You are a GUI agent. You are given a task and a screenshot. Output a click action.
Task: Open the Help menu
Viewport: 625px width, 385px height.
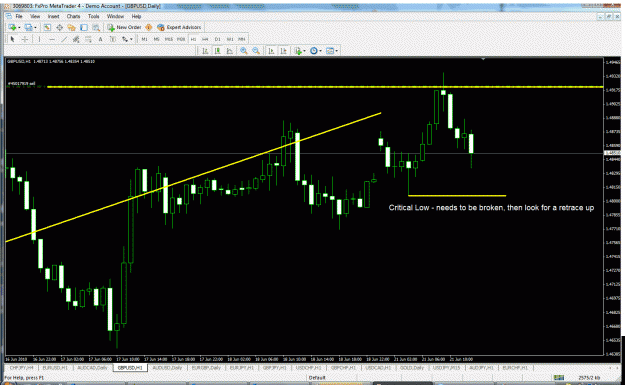tap(136, 16)
